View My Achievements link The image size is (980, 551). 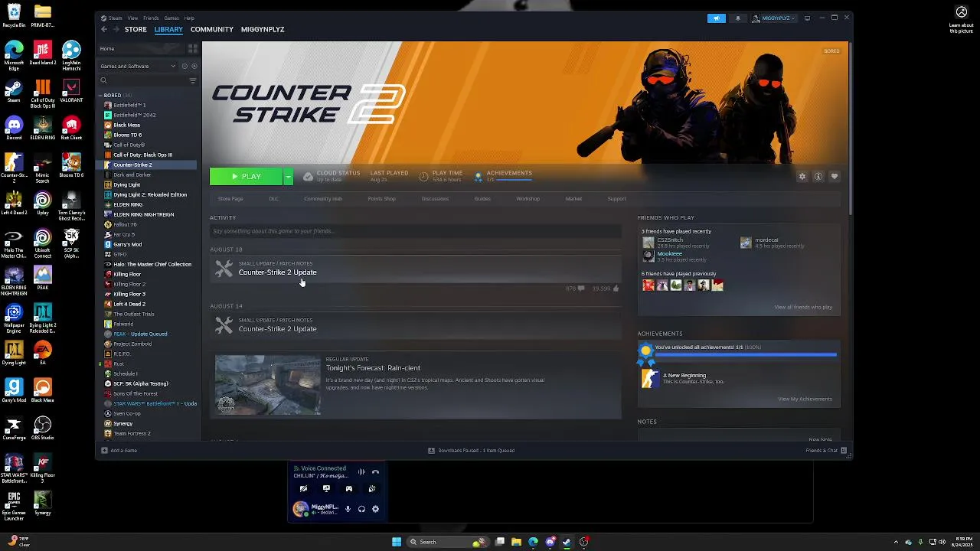pyautogui.click(x=805, y=399)
